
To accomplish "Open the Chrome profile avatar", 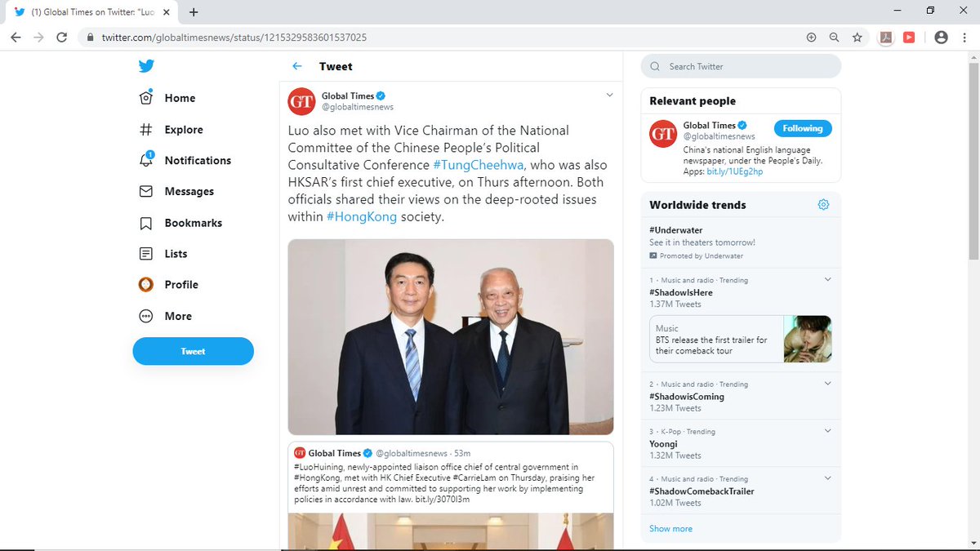I will click(x=941, y=38).
